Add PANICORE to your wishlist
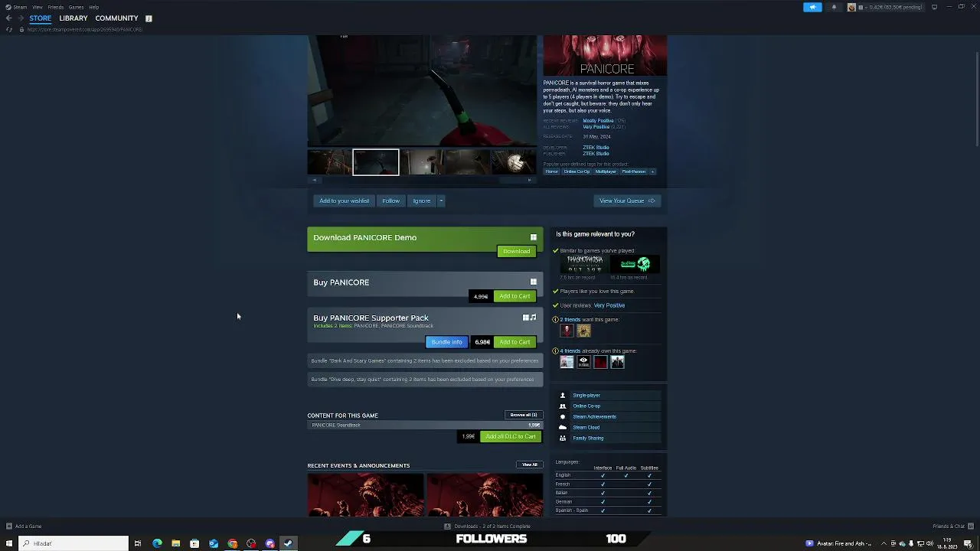 click(344, 201)
